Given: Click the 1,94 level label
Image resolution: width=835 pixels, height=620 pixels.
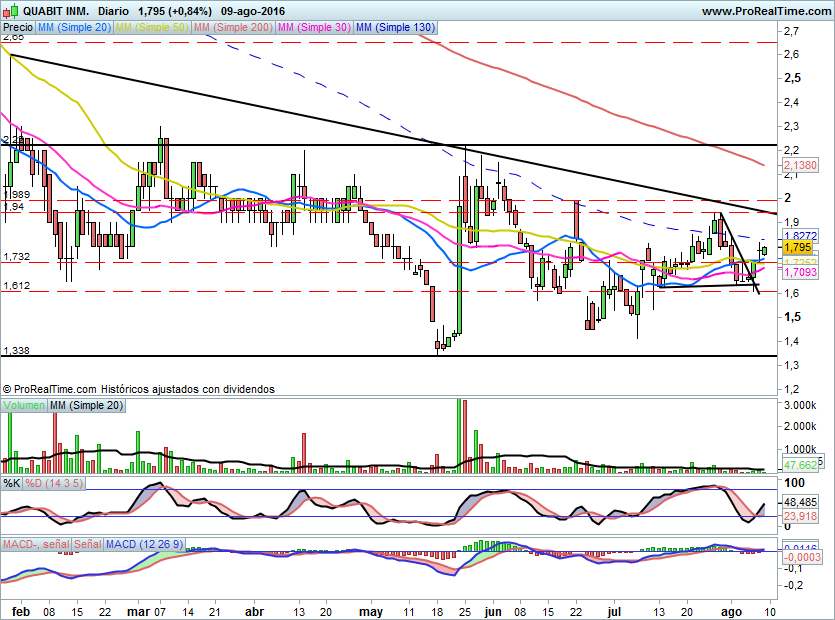Looking at the screenshot, I should [x=13, y=206].
